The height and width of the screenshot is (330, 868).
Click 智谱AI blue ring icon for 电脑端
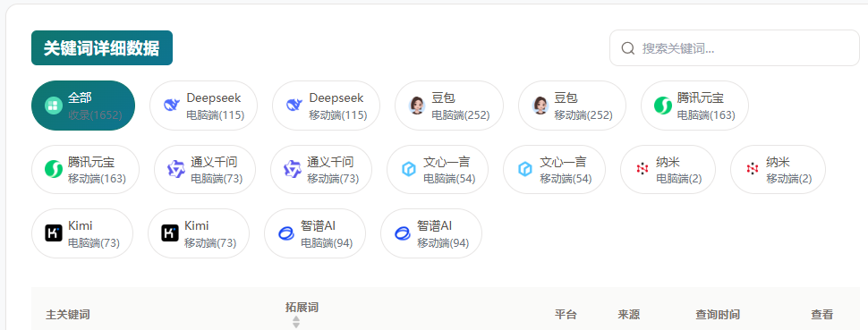pyautogui.click(x=286, y=233)
